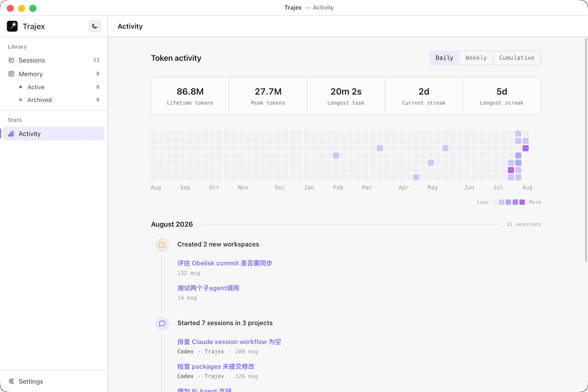
Task: Click the Activity bar chart icon
Action: pyautogui.click(x=11, y=133)
